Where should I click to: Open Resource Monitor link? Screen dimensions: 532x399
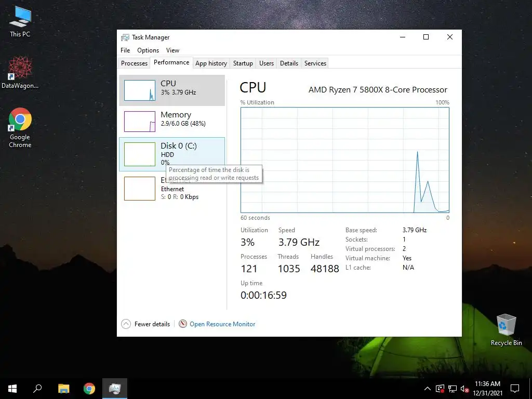pyautogui.click(x=222, y=324)
